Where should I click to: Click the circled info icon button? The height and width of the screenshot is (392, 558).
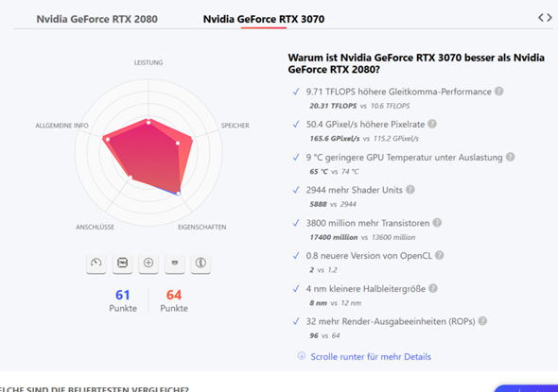coord(201,264)
